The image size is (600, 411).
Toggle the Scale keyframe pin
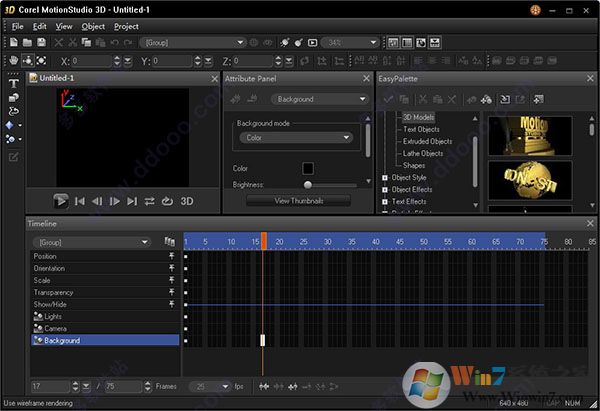click(171, 280)
